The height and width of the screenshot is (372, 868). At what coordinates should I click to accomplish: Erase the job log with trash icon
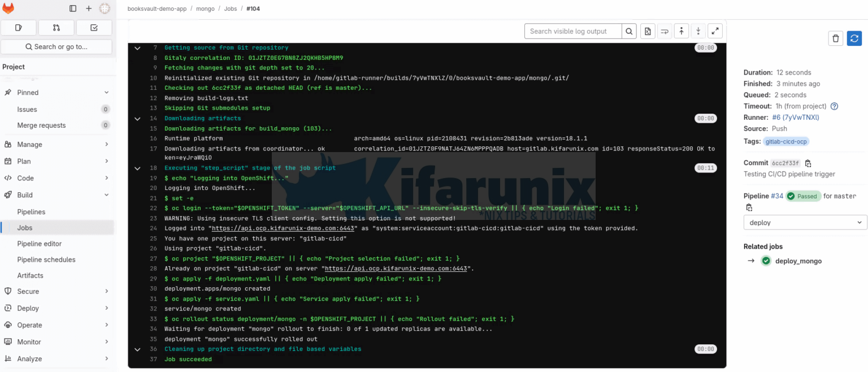(836, 38)
